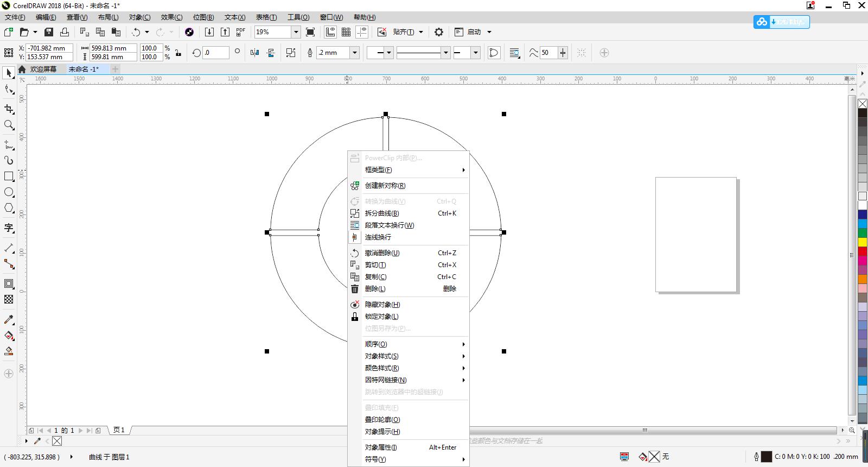Select the Pick tool in toolbox
This screenshot has height=467, width=868.
[x=9, y=73]
